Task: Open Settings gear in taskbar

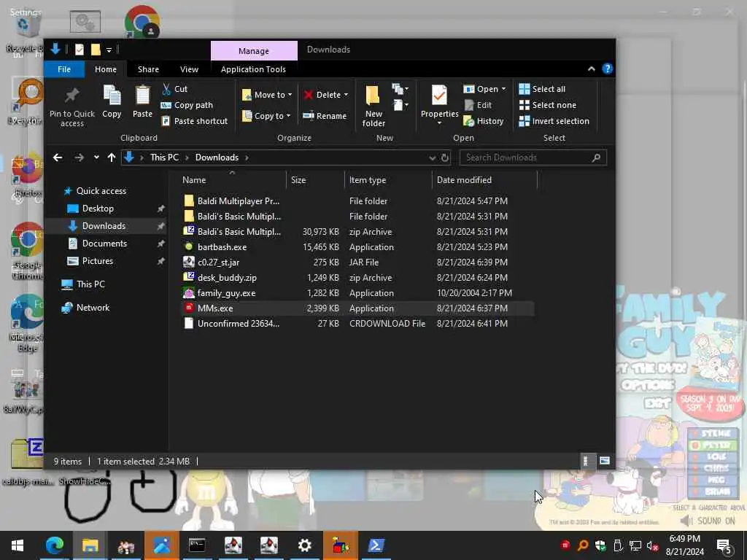Action: 304,545
